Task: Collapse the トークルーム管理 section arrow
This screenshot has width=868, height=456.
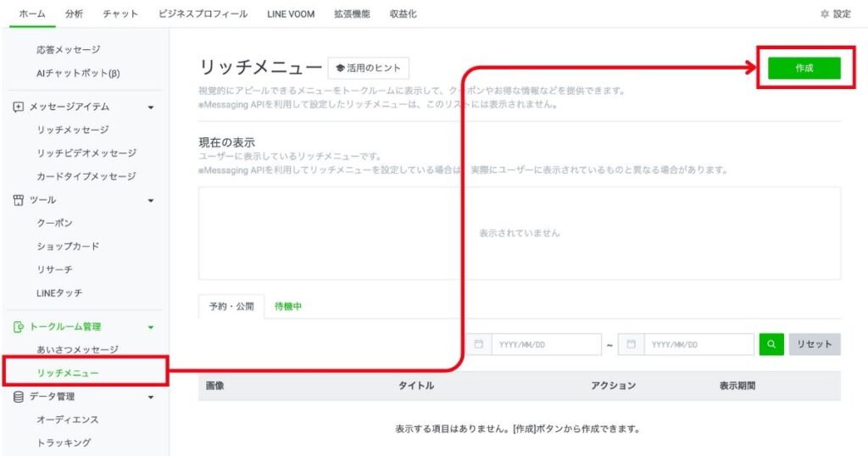Action: point(151,327)
